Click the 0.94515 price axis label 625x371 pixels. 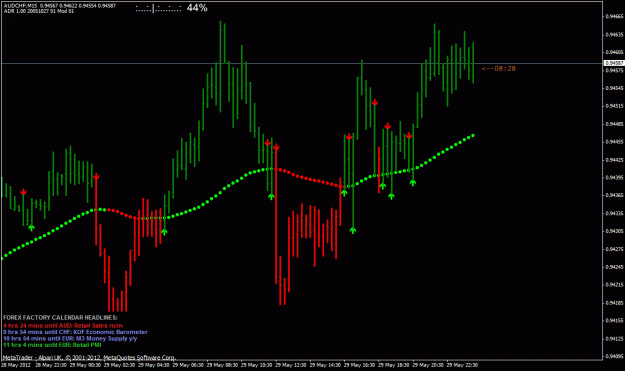pyautogui.click(x=614, y=106)
